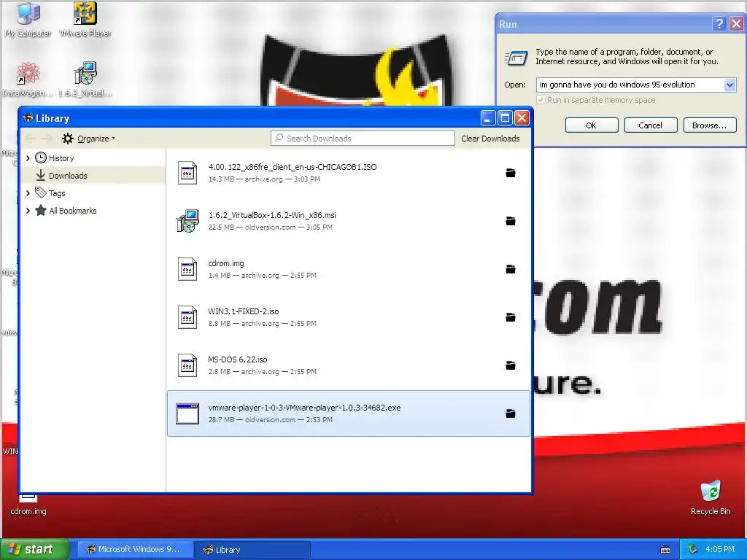Click the system tray network icon
Image resolution: width=747 pixels, height=560 pixels.
point(693,549)
